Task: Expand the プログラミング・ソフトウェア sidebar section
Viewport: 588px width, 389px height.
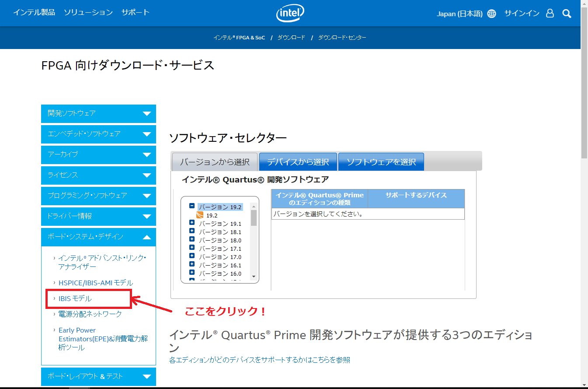Action: tap(98, 196)
